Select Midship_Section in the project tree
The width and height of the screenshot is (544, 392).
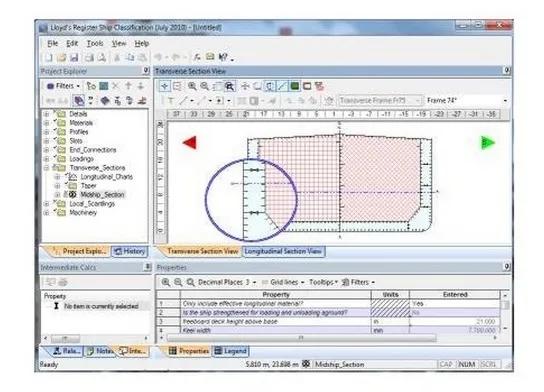pos(102,195)
